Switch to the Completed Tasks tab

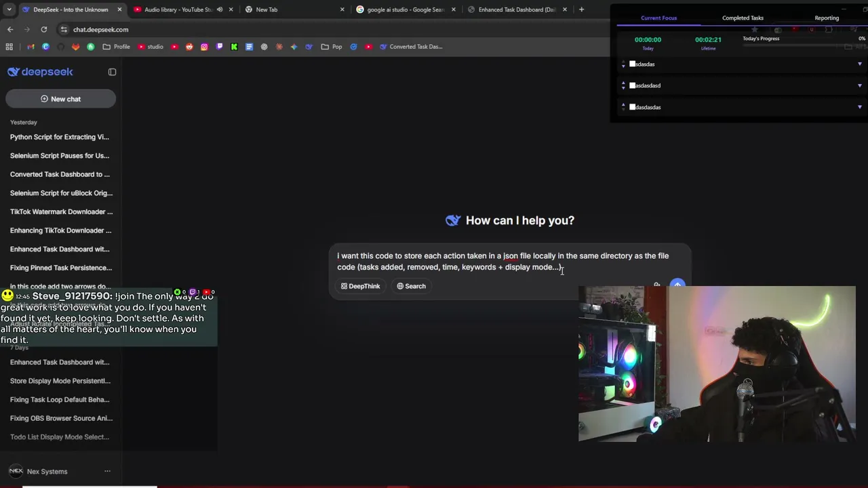[743, 18]
